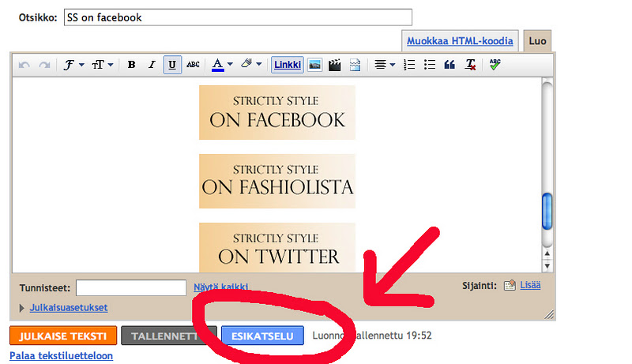Select the Strictly Style On Fashiolista banner
This screenshot has width=632, height=364.
pos(277,181)
